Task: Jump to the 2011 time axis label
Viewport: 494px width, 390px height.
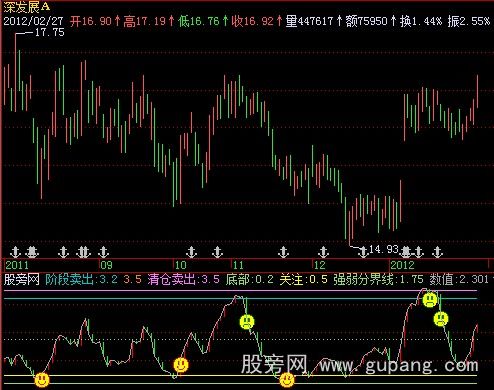Action: [17, 265]
